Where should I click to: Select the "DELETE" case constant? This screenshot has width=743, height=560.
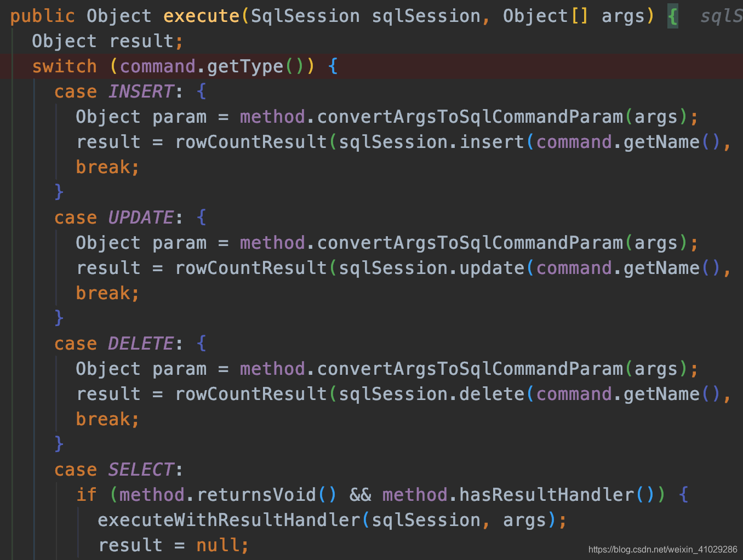[x=141, y=344]
